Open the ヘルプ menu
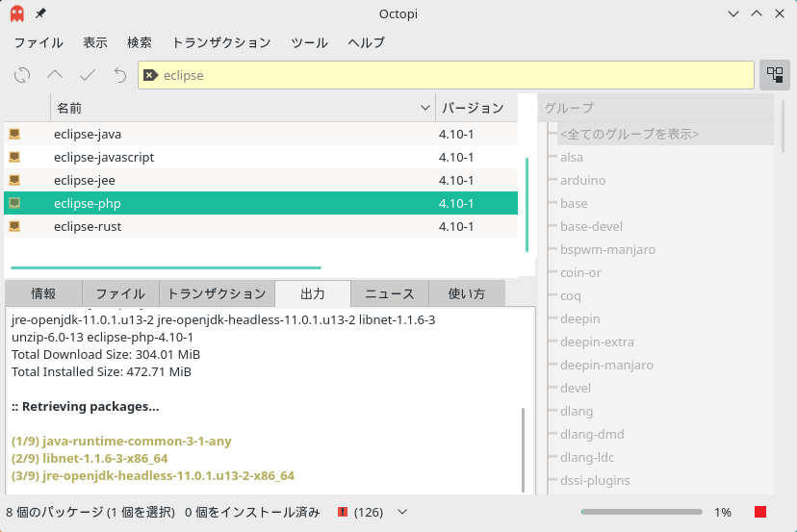Image resolution: width=797 pixels, height=532 pixels. pyautogui.click(x=367, y=42)
